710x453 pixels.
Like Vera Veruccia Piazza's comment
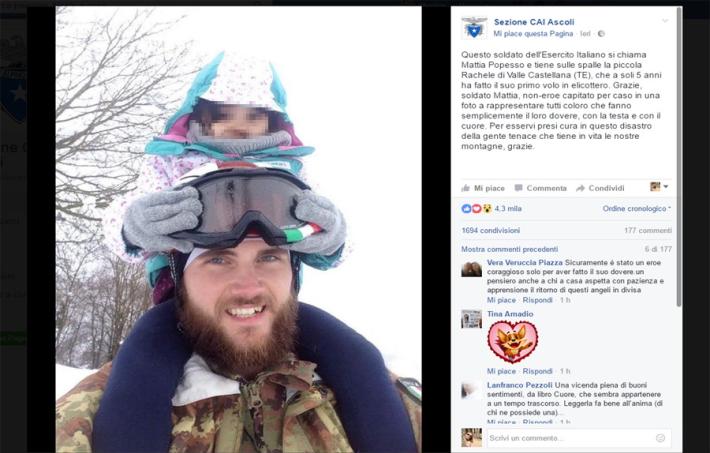(501, 300)
